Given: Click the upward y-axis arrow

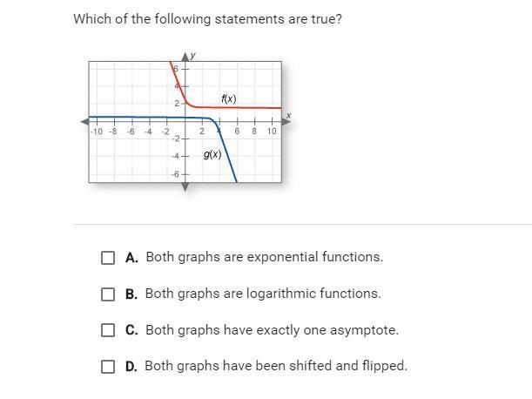Looking at the screenshot, I should click(185, 57).
